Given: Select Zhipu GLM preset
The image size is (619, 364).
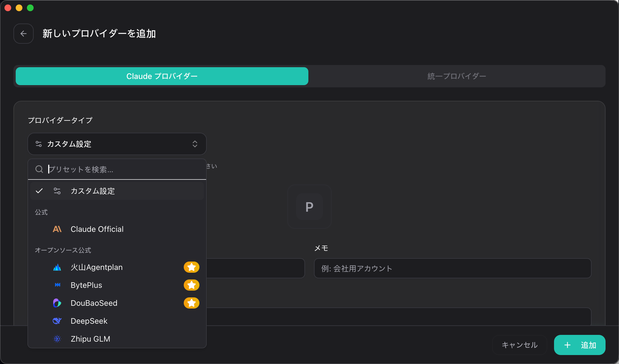Looking at the screenshot, I should 117,339.
